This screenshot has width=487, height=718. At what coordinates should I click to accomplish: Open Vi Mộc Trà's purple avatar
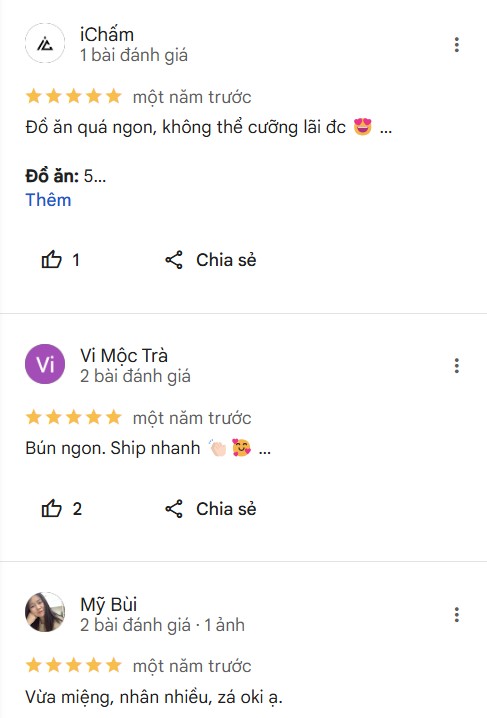[x=45, y=364]
